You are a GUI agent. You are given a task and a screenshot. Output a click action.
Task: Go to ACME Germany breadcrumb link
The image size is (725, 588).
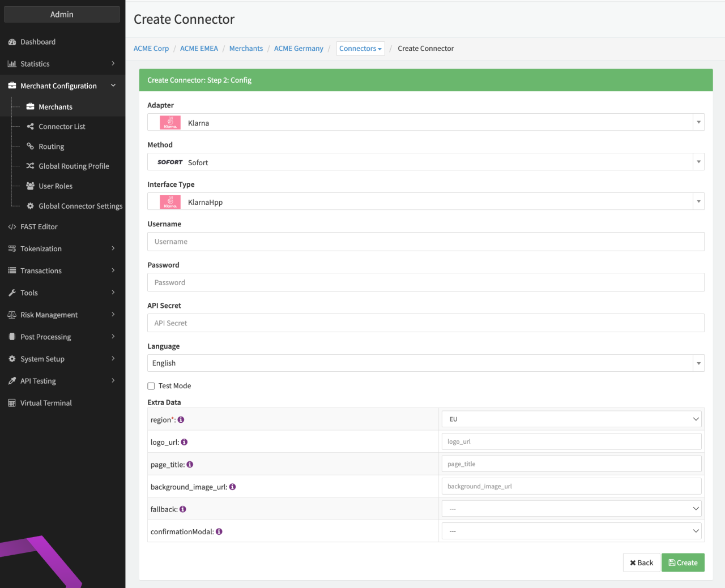coord(298,49)
